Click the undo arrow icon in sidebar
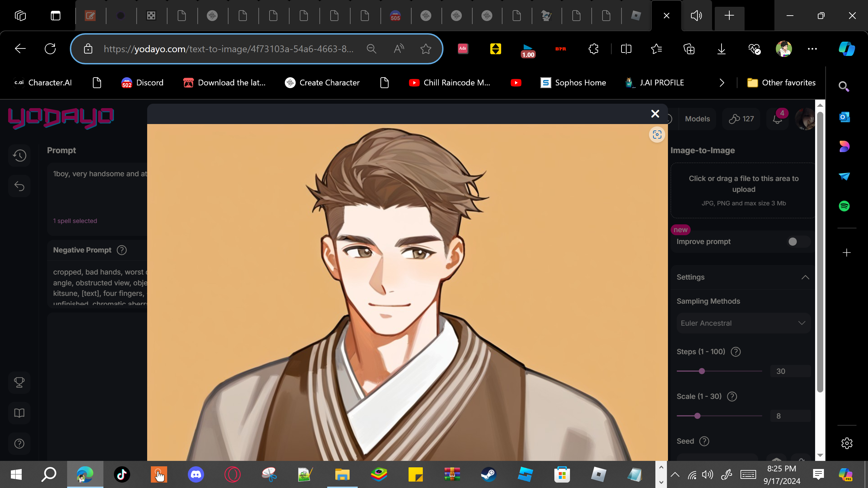The image size is (868, 488). [x=19, y=186]
